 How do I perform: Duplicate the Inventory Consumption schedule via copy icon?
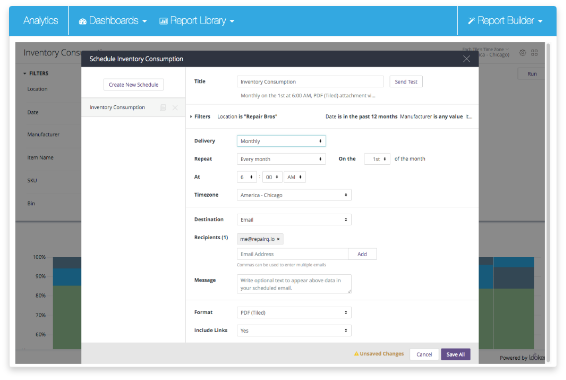click(x=163, y=108)
